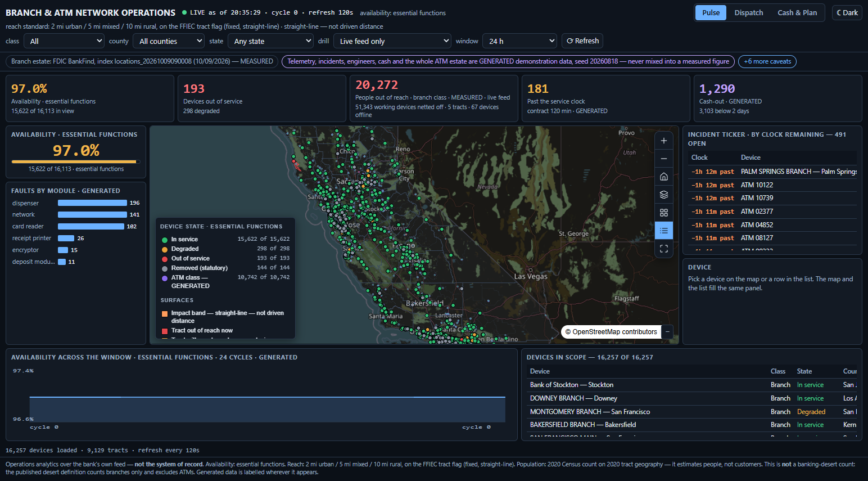Open the county dropdown showing All counties
The image size is (868, 481).
(169, 41)
